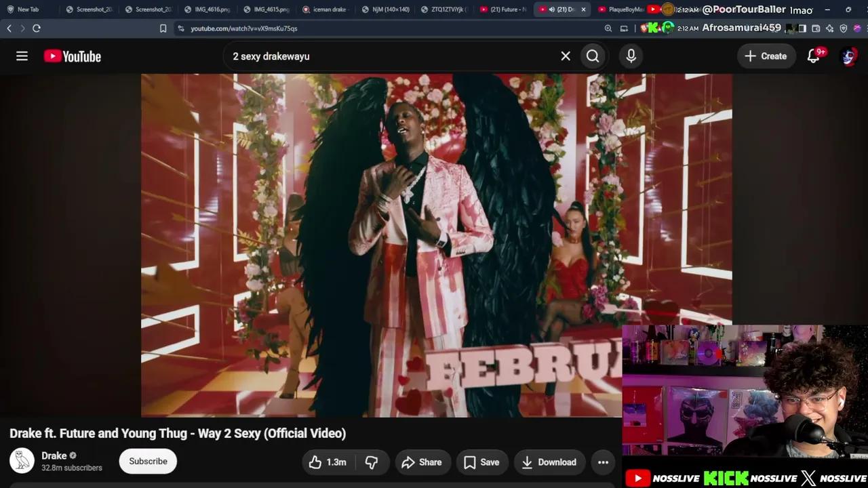Like the Way 2 Sexy video
The image size is (868, 488).
click(328, 462)
